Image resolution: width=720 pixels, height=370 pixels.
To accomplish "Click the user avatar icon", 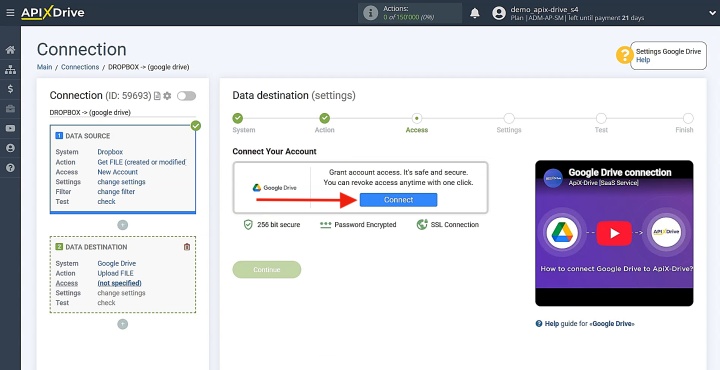I will pos(499,13).
